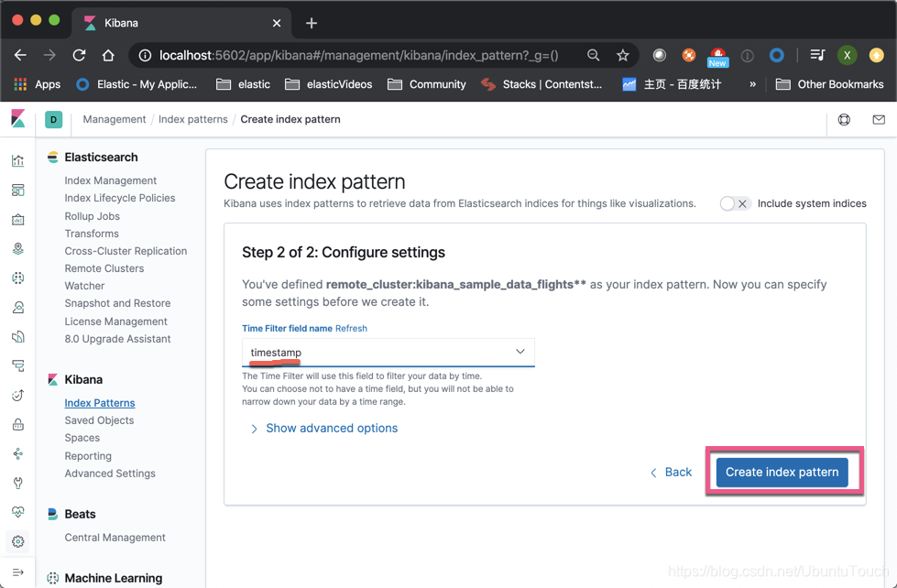Click the newsletter envelope icon

point(878,119)
